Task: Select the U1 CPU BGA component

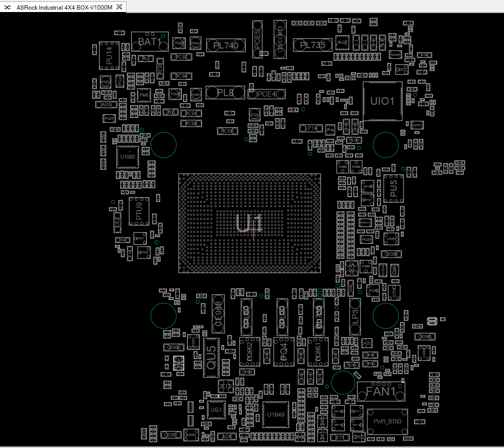Action: [249, 223]
